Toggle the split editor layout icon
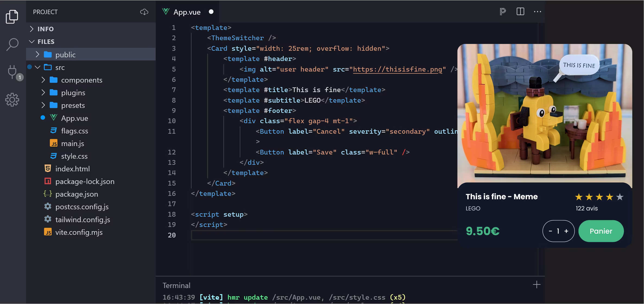The width and height of the screenshot is (644, 304). pyautogui.click(x=520, y=12)
